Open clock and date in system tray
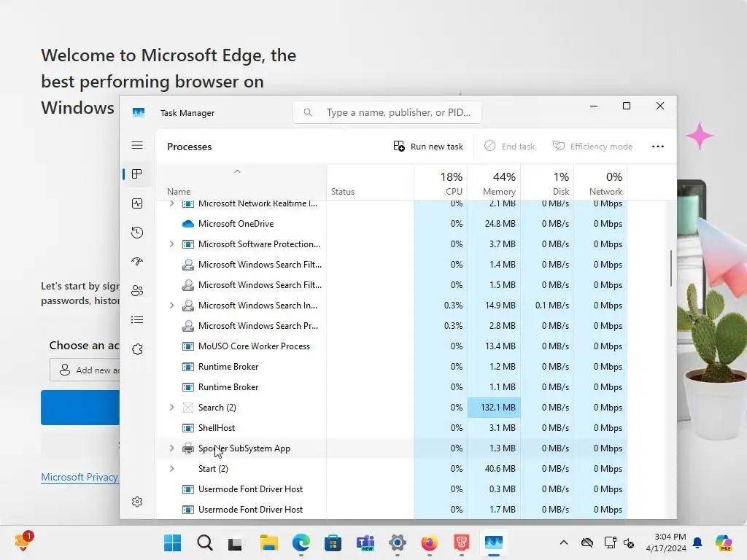 click(666, 542)
